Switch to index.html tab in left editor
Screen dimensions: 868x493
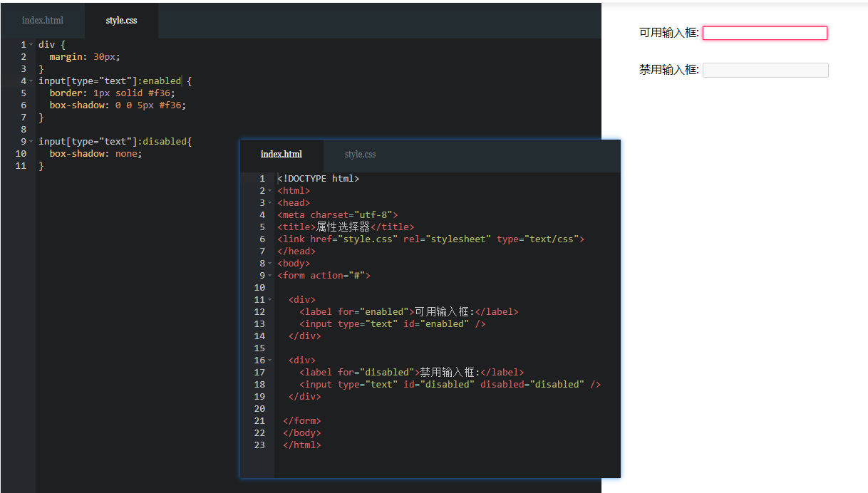point(42,21)
